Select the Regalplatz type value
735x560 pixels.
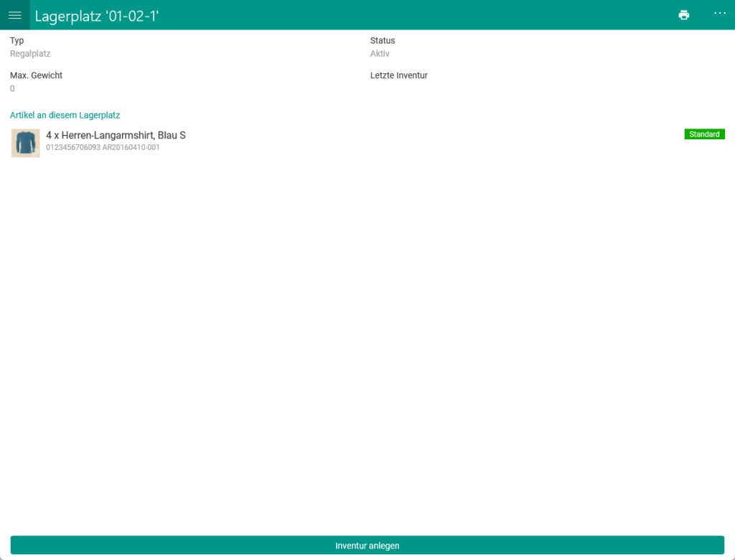29,53
